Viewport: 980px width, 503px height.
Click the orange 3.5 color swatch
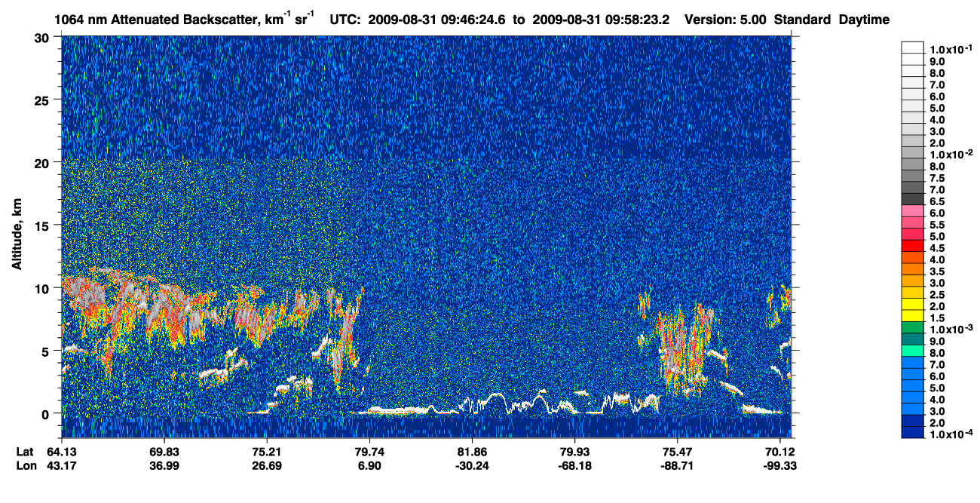pos(912,269)
